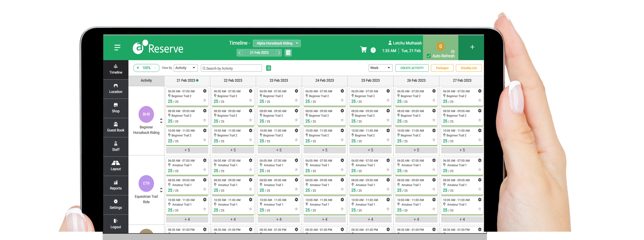Open Shop in sidebar
Viewport: 644px width, 240px height.
click(x=116, y=108)
